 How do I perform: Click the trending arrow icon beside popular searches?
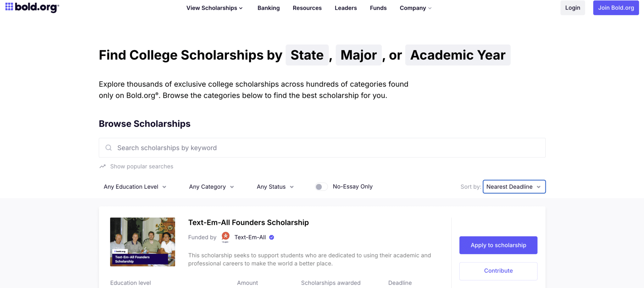(x=102, y=166)
